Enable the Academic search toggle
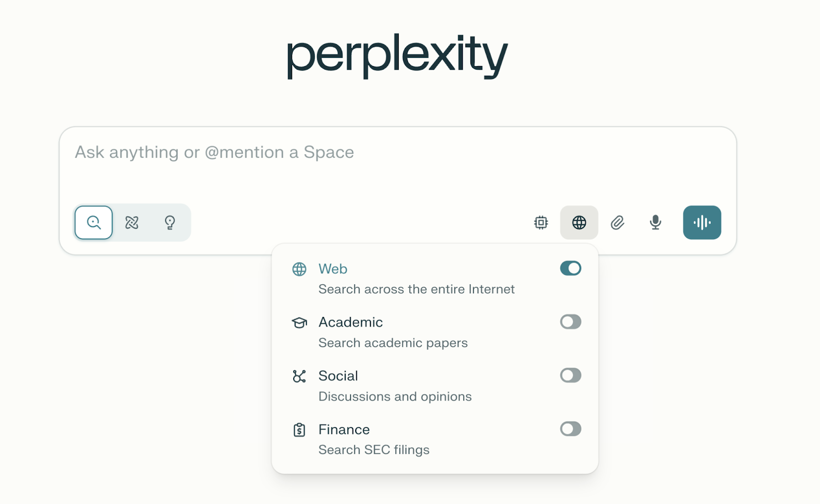Image resolution: width=820 pixels, height=504 pixels. pyautogui.click(x=570, y=322)
